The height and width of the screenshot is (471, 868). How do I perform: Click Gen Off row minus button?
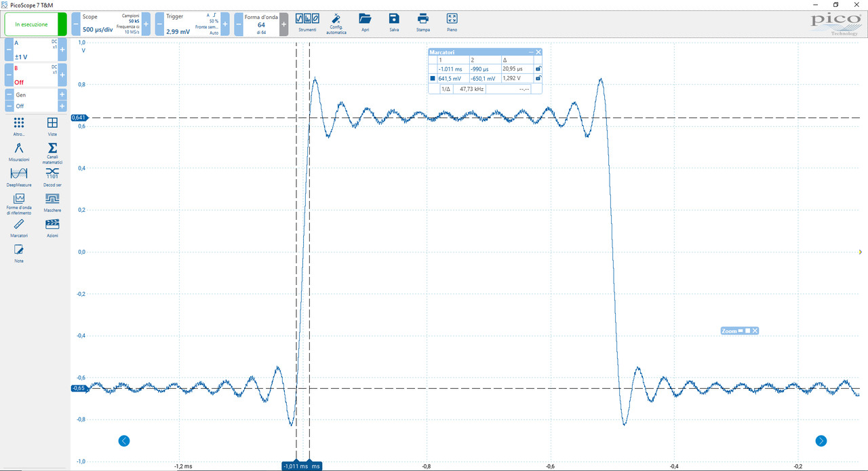(9, 106)
